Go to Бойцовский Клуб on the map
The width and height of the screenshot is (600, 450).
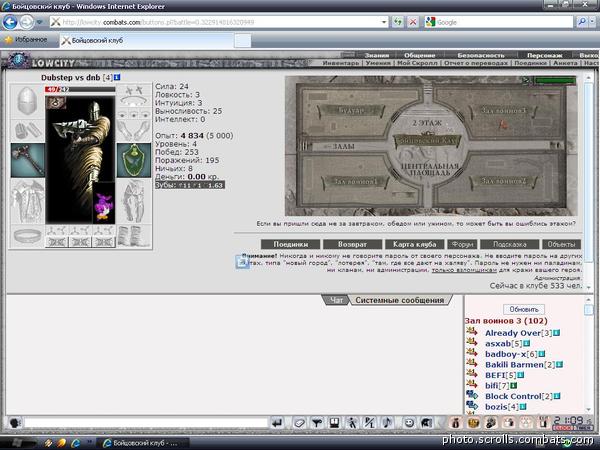click(x=427, y=140)
